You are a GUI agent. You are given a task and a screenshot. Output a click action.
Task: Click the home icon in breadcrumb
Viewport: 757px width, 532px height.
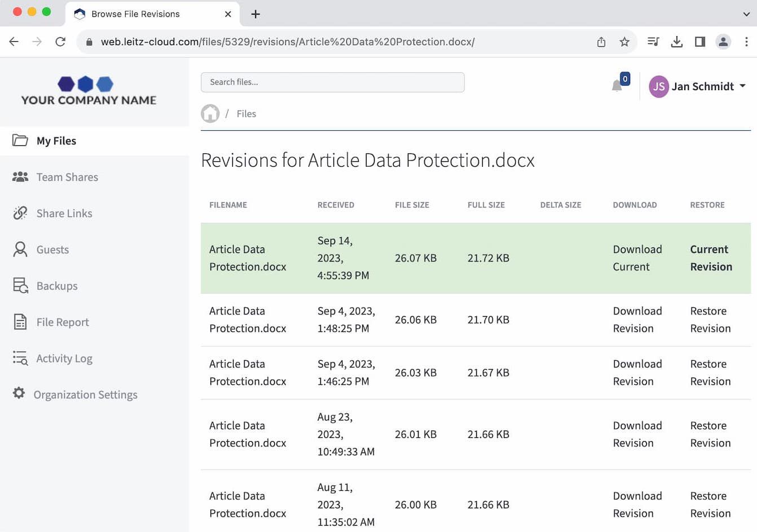tap(210, 114)
